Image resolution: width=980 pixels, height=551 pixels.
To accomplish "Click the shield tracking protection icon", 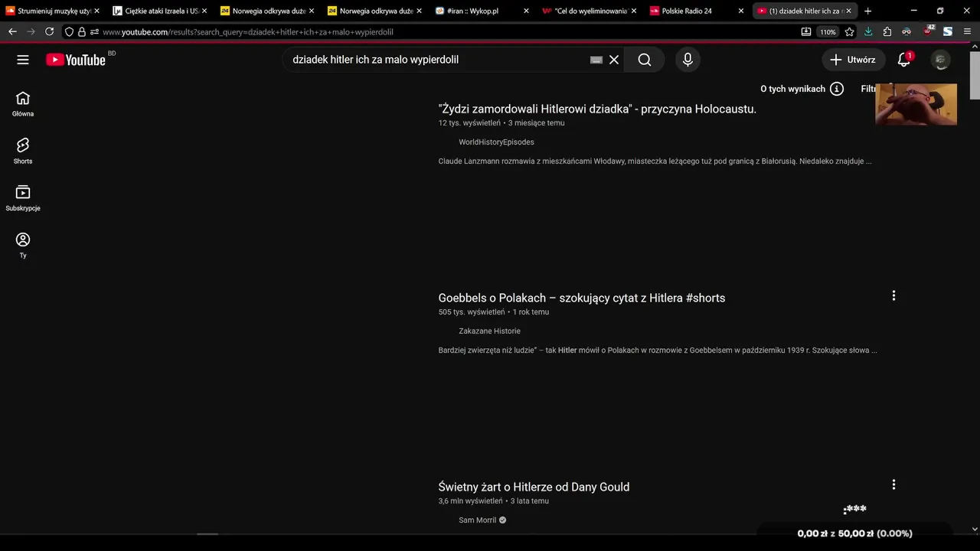I will coord(70,32).
